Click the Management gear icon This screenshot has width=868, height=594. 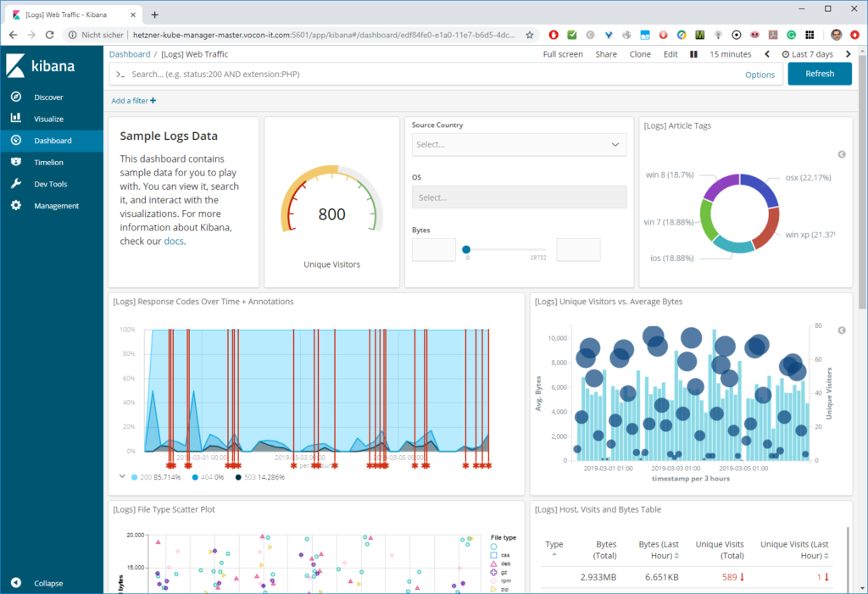coord(16,205)
